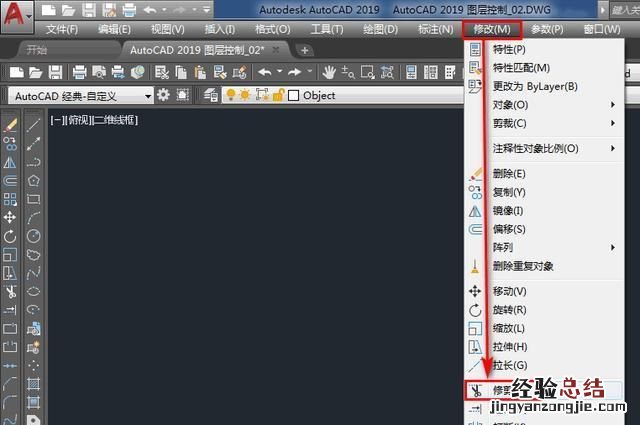640x425 pixels.
Task: Click the Cut icon in standard toolbar
Action: point(162,73)
